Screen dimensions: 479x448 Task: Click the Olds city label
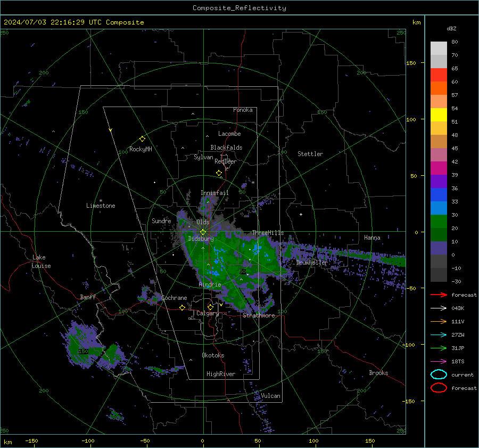coord(203,222)
